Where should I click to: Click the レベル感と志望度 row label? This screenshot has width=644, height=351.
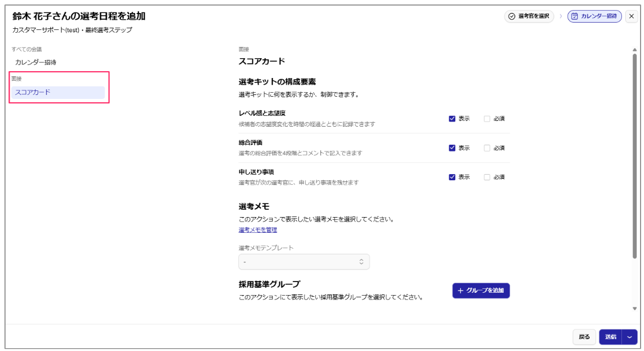click(x=262, y=114)
